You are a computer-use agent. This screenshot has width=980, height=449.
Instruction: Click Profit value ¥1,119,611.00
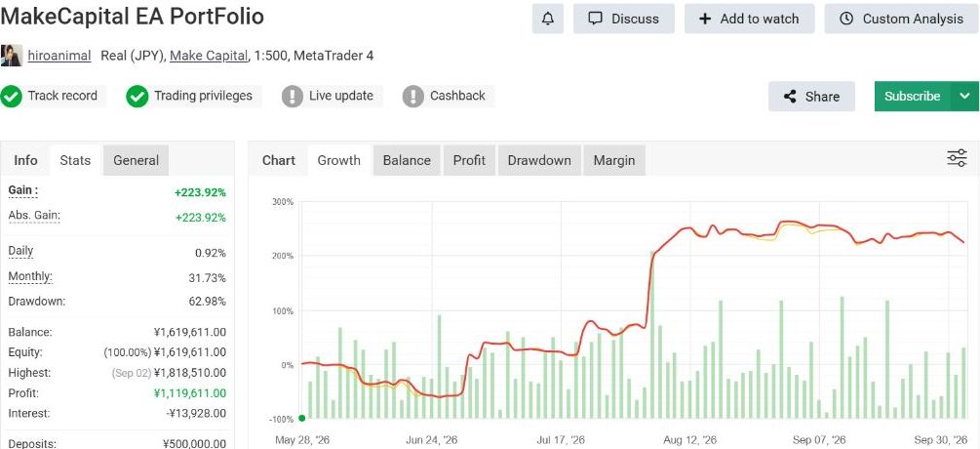tap(190, 393)
